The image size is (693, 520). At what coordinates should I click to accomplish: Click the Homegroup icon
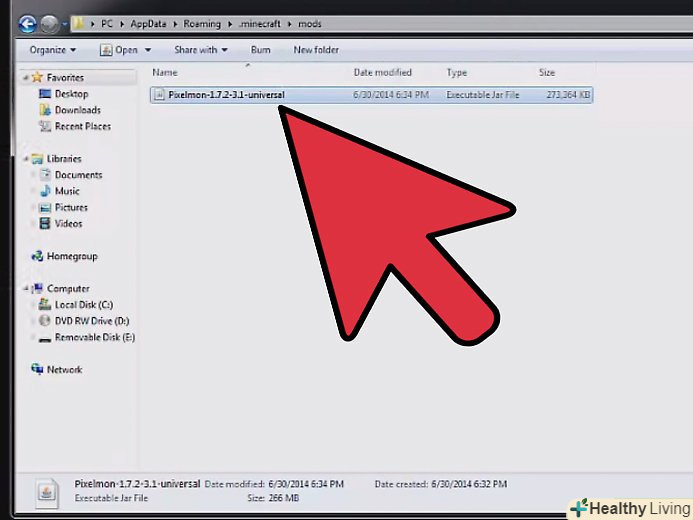(38, 256)
